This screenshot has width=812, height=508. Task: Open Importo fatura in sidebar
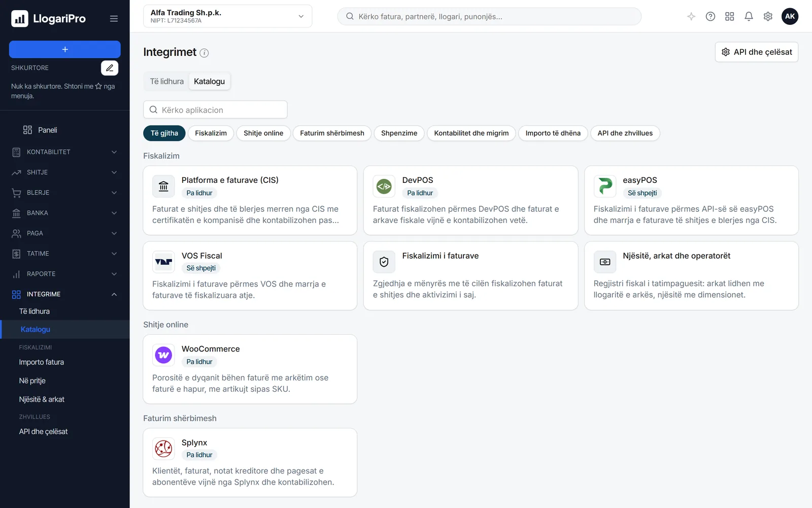(42, 362)
